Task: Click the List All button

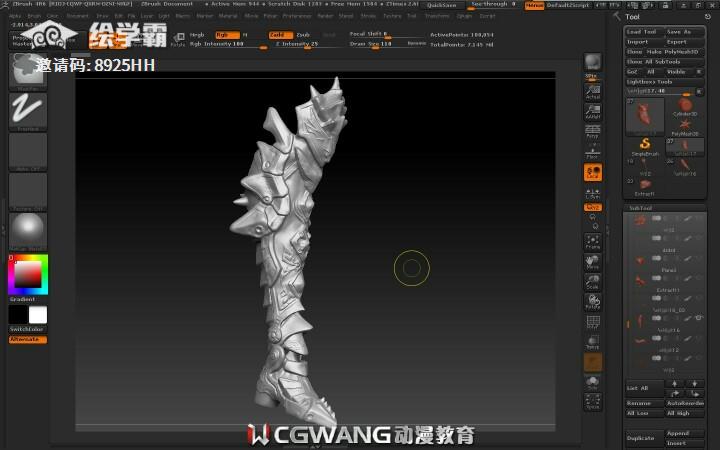Action: tap(644, 388)
